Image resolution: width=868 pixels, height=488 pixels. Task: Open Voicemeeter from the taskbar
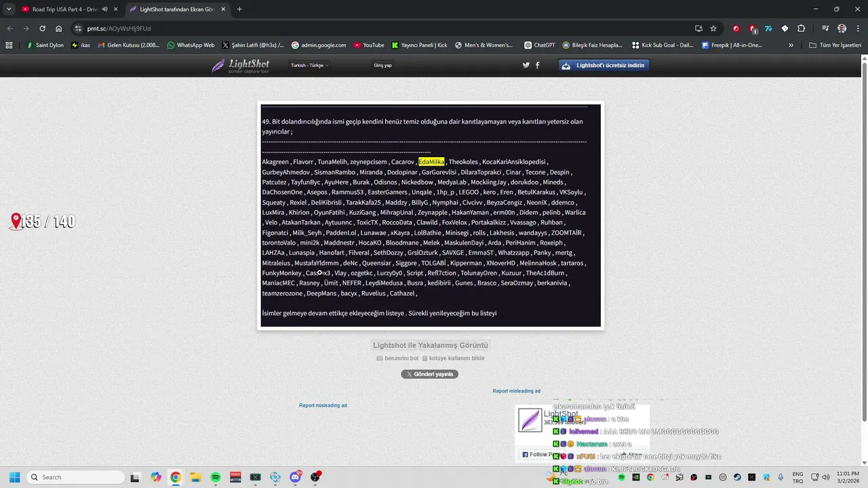point(235,477)
